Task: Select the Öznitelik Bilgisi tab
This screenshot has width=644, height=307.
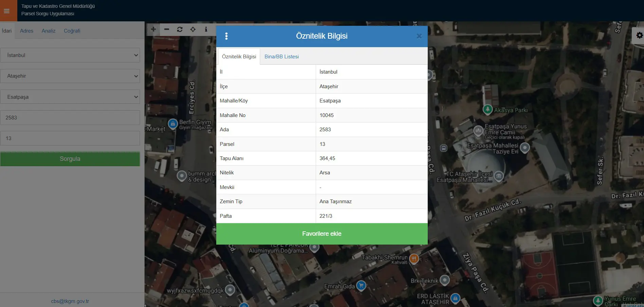Action: pyautogui.click(x=239, y=57)
